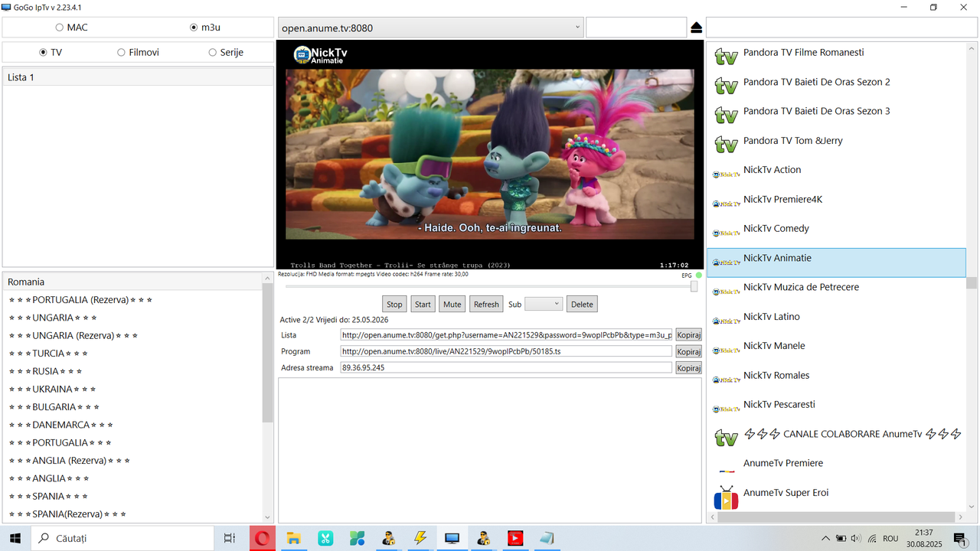Click the green EPG status indicator
Viewport: 980px width, 551px height.
tap(699, 275)
